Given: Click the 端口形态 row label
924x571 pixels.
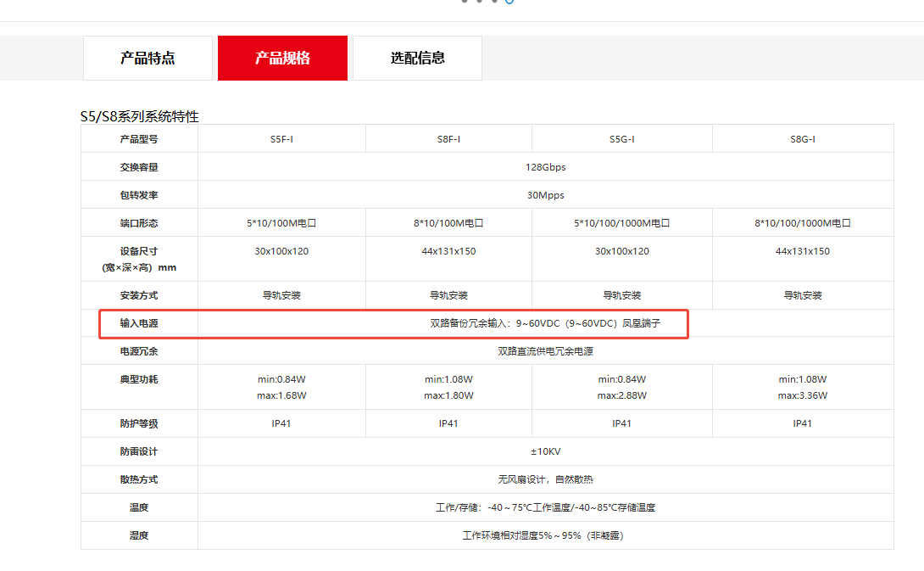Looking at the screenshot, I should pyautogui.click(x=139, y=223).
